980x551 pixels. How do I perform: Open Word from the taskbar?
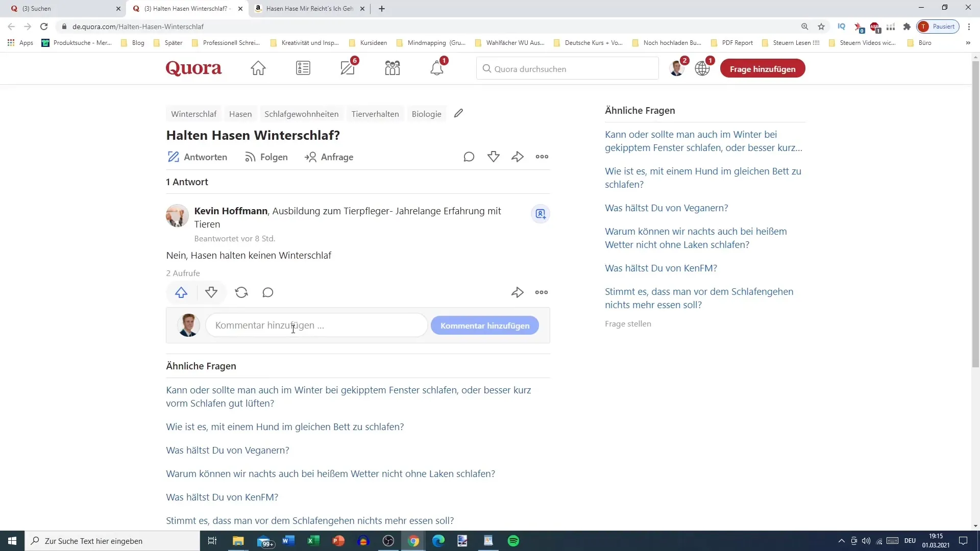pos(288,541)
